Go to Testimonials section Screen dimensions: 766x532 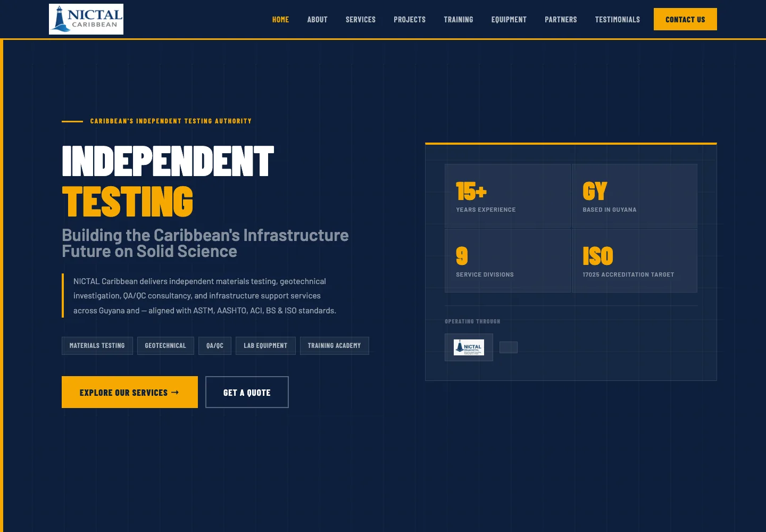tap(618, 20)
